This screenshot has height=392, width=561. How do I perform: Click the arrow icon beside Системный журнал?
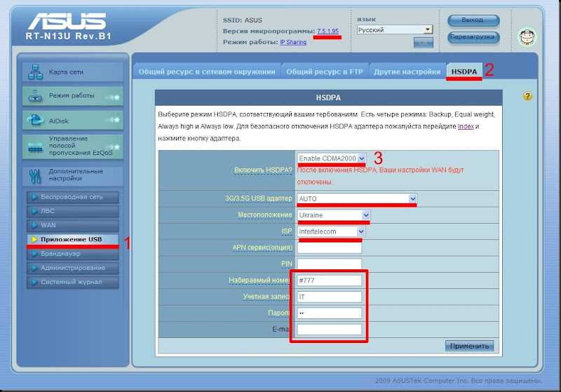coord(34,282)
